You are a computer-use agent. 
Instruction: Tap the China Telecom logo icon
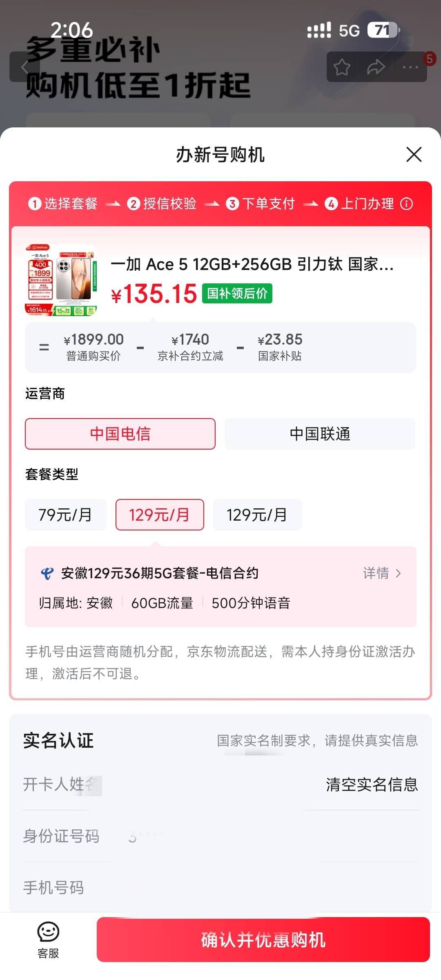click(x=47, y=573)
